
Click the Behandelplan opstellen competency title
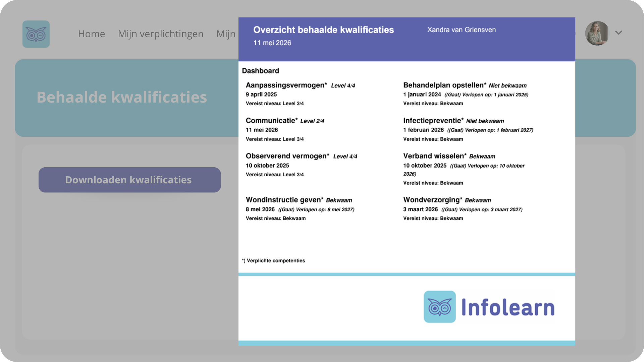[445, 85]
